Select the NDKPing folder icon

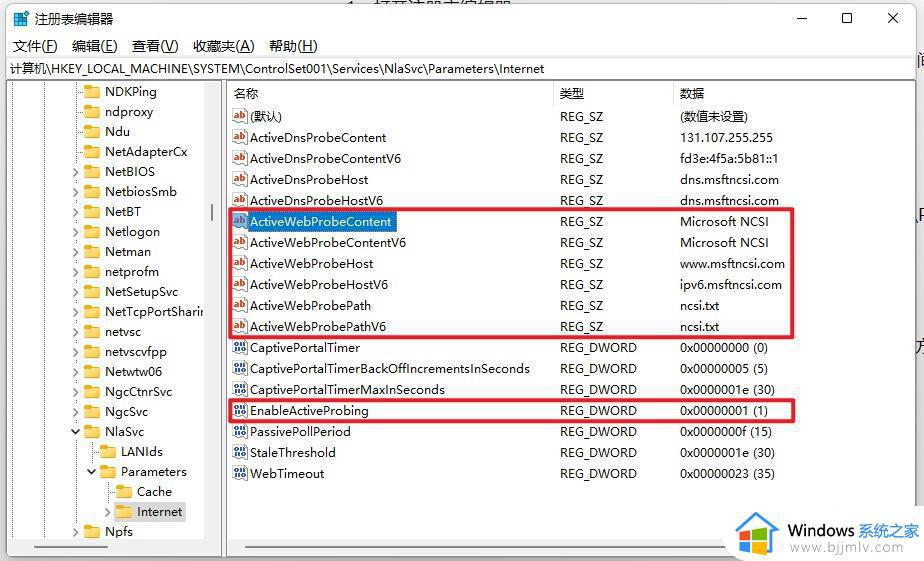(x=92, y=92)
